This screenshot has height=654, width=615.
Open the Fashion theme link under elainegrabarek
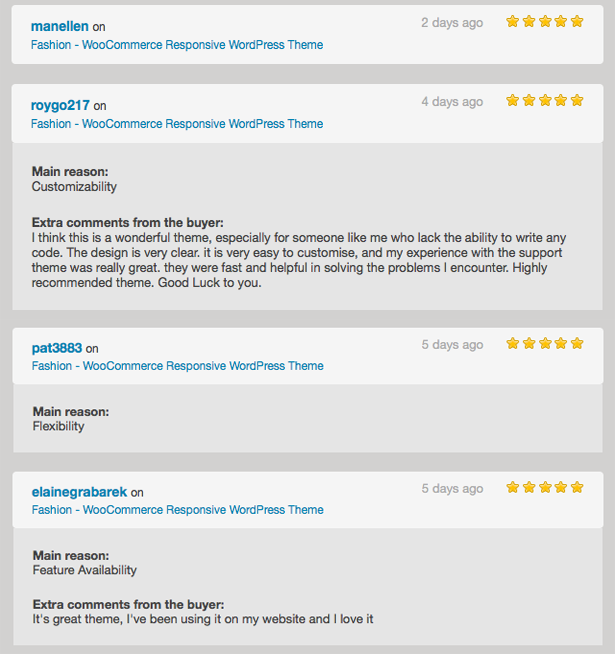[177, 510]
